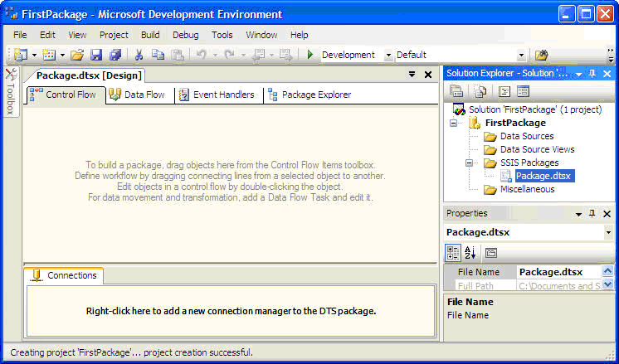Viewport: 619px width, 364px height.
Task: Open the Development configuration dropdown
Action: [388, 56]
